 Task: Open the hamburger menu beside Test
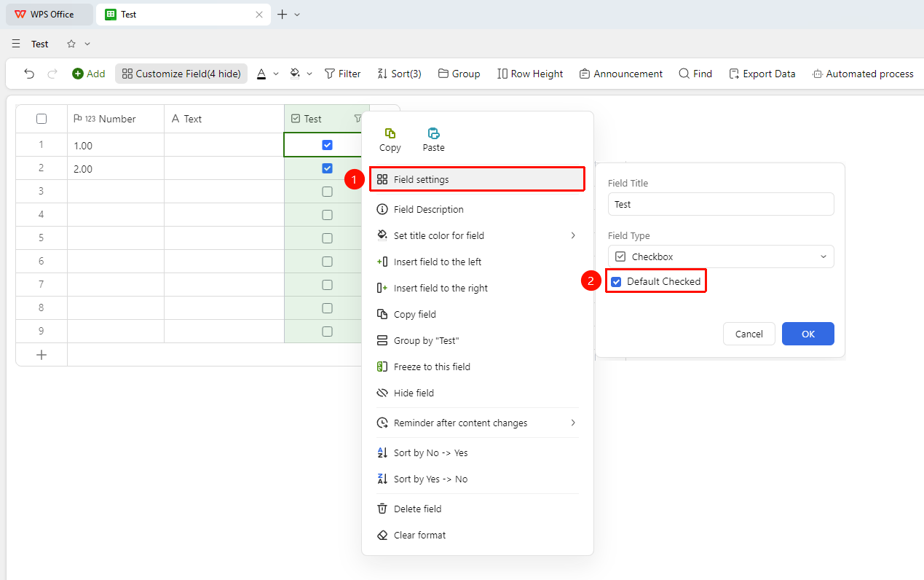coord(16,44)
